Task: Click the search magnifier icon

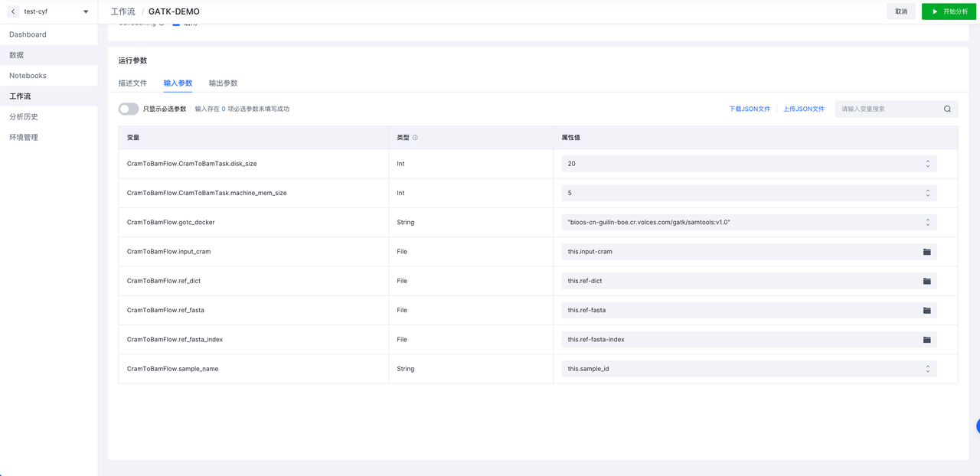Action: [x=947, y=109]
